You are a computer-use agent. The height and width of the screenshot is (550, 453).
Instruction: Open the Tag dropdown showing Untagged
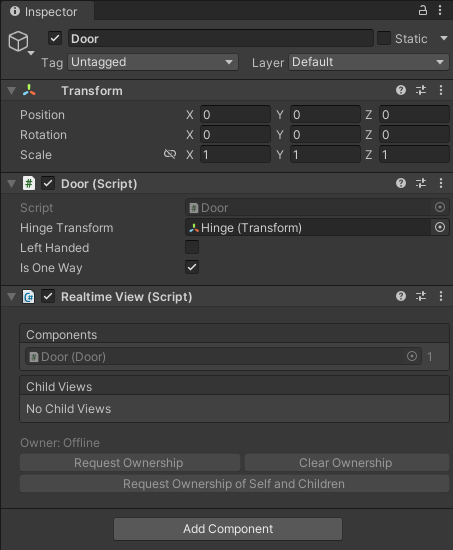coord(153,62)
